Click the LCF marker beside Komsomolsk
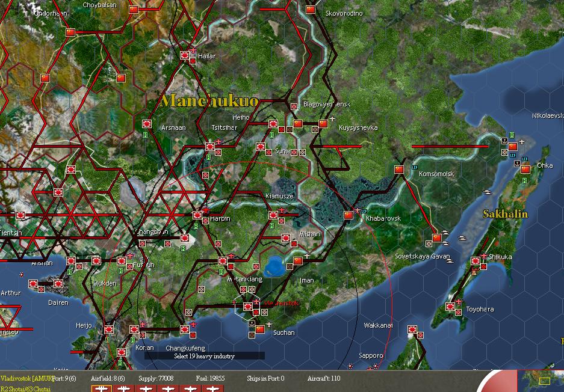Screen dimensions: 564x392 tap(414, 167)
